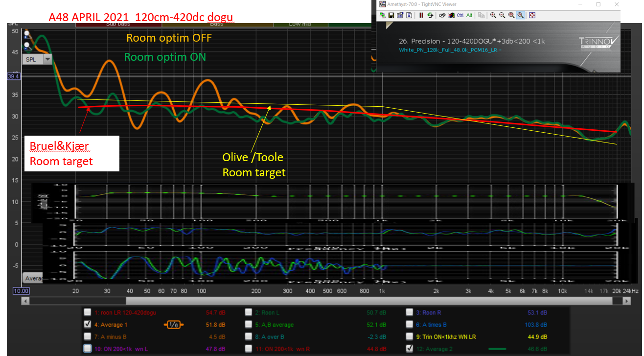Enable the '3: Roon R' trace checkbox
Screen dimensions: 644x356
coord(410,312)
